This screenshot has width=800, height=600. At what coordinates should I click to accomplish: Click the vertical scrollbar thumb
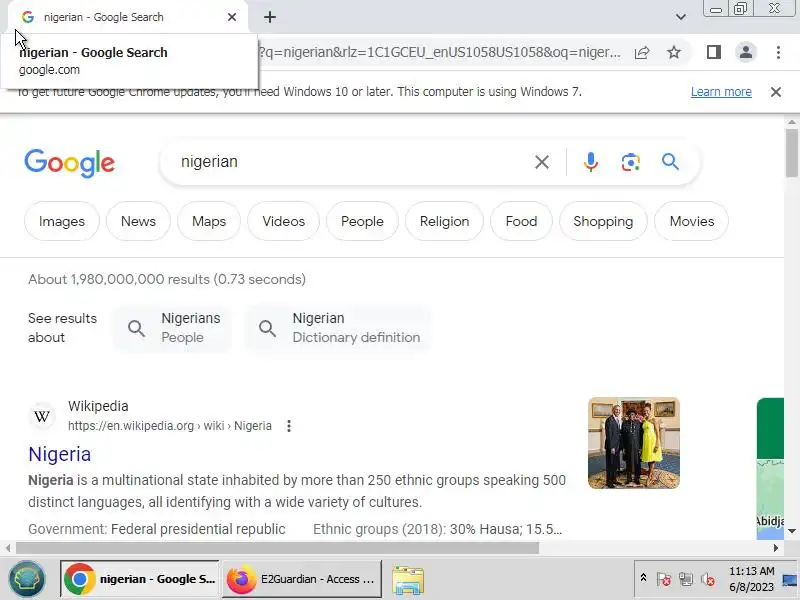point(792,153)
